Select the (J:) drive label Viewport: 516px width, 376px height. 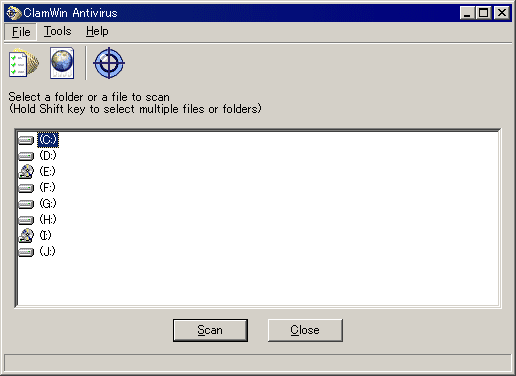point(47,251)
